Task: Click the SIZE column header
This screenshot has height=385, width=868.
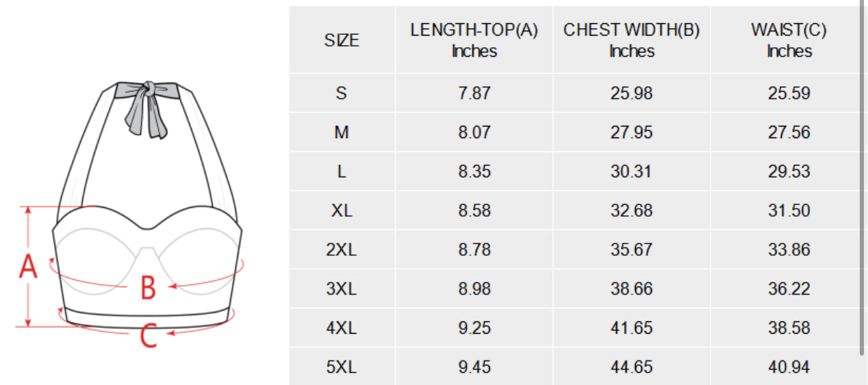Action: pos(342,40)
